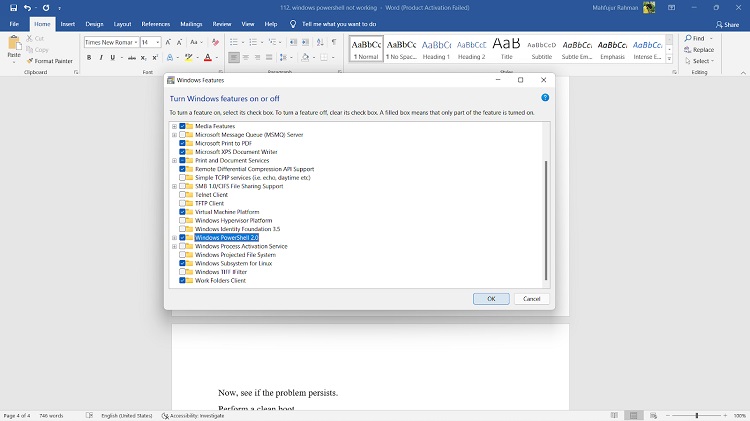Expand Windows Process Activation Service node
The height and width of the screenshot is (421, 750).
click(174, 246)
